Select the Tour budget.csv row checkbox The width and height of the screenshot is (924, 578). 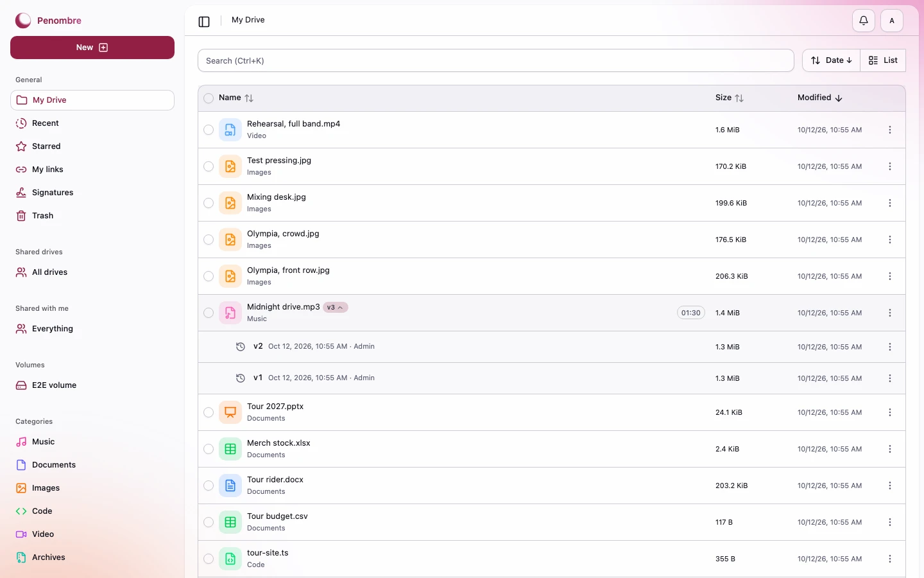[209, 522]
